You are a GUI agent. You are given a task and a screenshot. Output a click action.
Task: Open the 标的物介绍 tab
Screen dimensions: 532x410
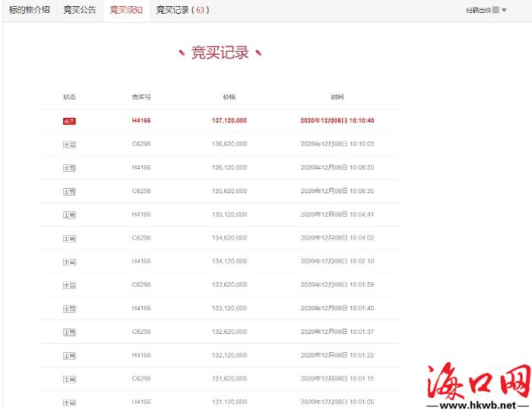(x=29, y=11)
